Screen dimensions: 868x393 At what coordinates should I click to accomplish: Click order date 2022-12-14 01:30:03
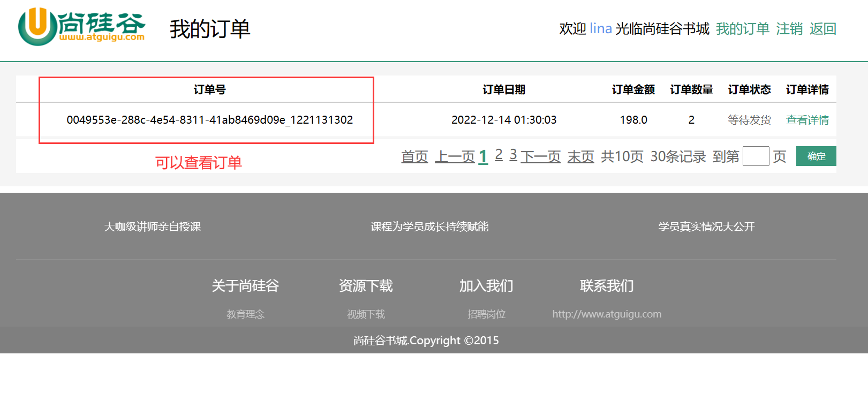(504, 120)
